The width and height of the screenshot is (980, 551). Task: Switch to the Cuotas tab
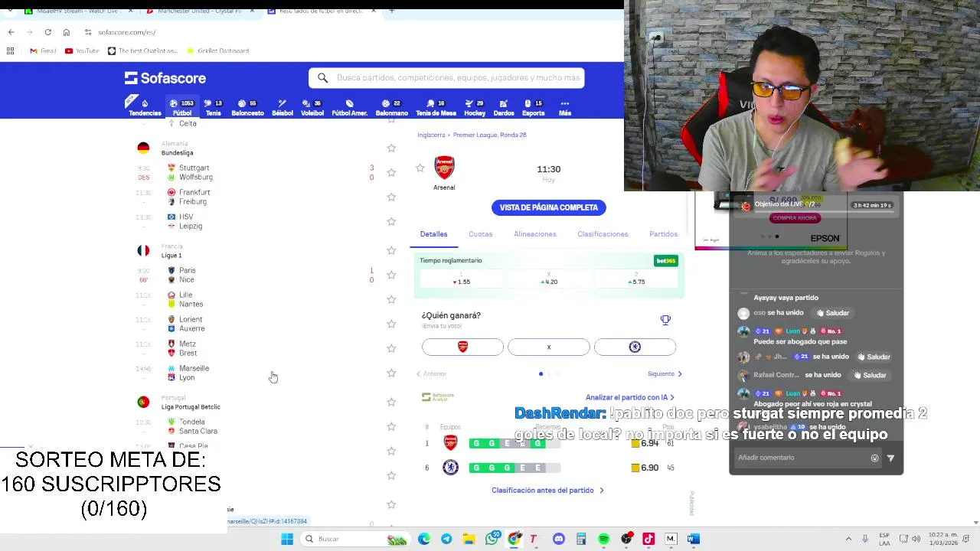point(481,234)
